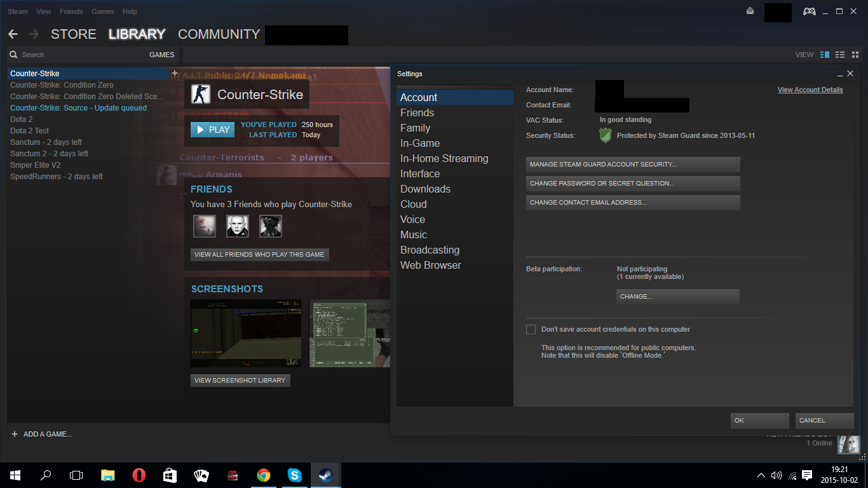Select Downloads settings category

pyautogui.click(x=455, y=189)
